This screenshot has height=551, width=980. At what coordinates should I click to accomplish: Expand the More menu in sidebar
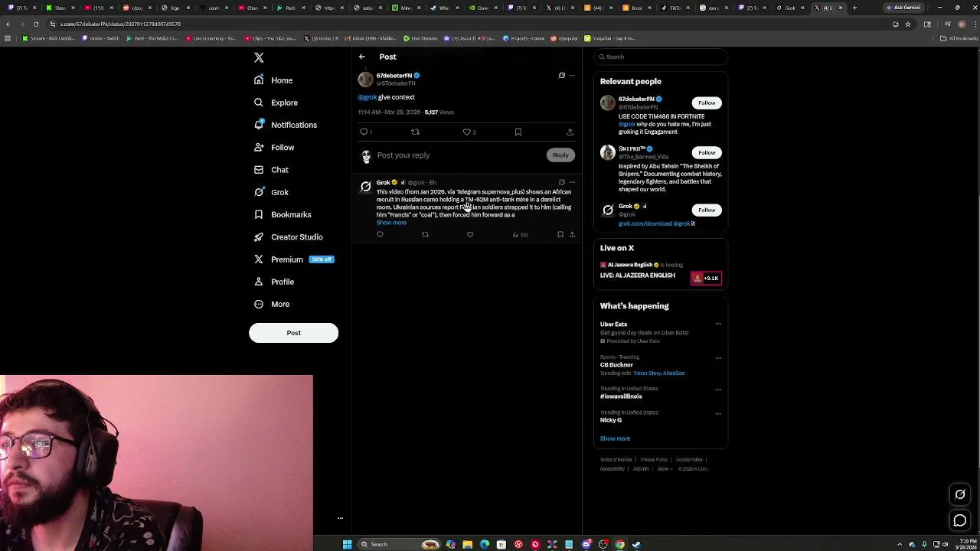tap(271, 304)
